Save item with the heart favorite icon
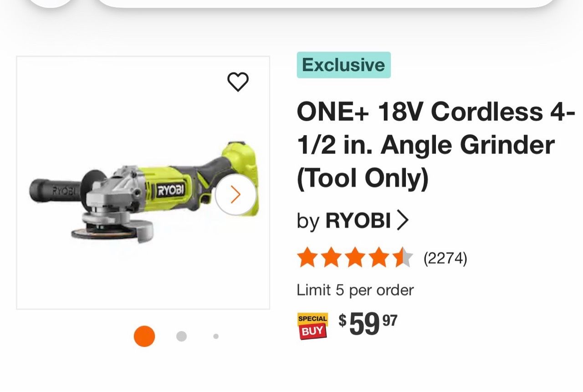Image resolution: width=583 pixels, height=392 pixels. click(238, 82)
